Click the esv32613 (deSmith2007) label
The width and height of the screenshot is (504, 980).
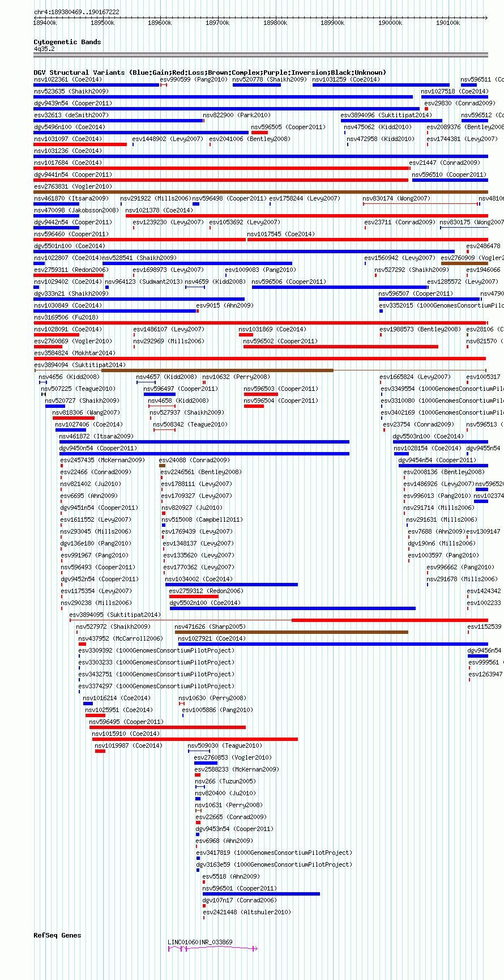[71, 115]
